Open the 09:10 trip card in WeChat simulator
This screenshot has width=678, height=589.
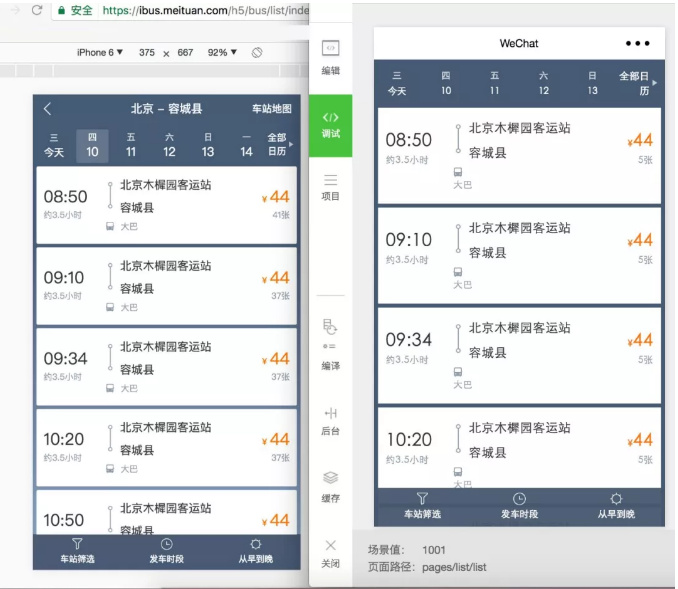pyautogui.click(x=519, y=256)
